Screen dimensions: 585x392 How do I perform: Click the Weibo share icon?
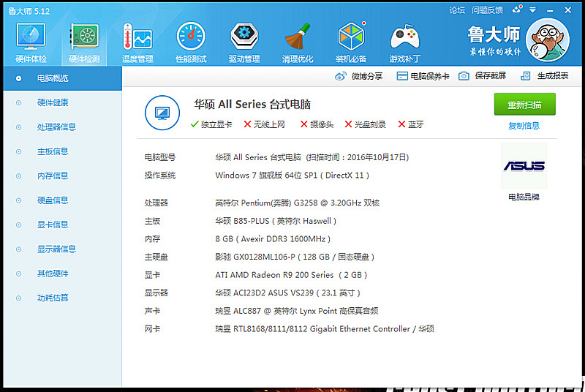pyautogui.click(x=340, y=76)
